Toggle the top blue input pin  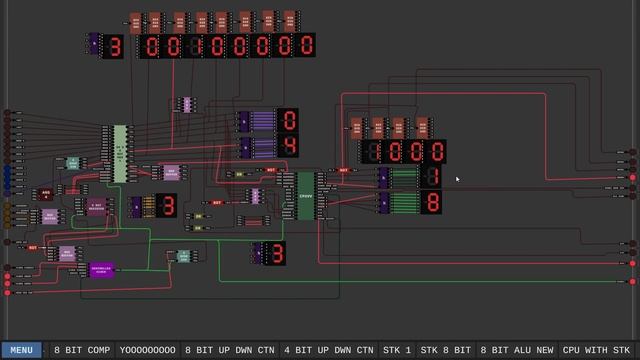coord(7,168)
